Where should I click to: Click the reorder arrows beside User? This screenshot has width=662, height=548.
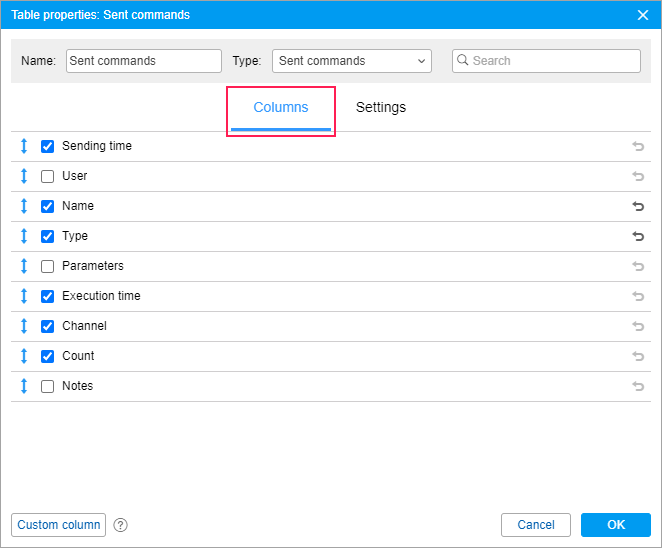coord(24,176)
